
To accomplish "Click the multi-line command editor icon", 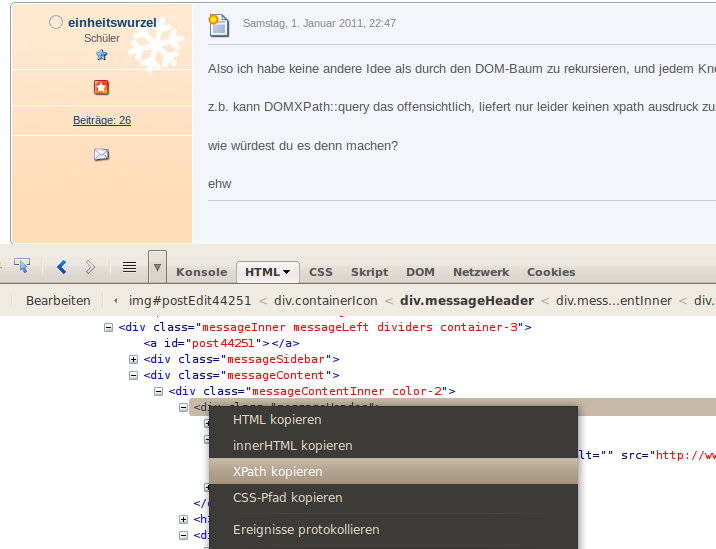I will tap(129, 267).
